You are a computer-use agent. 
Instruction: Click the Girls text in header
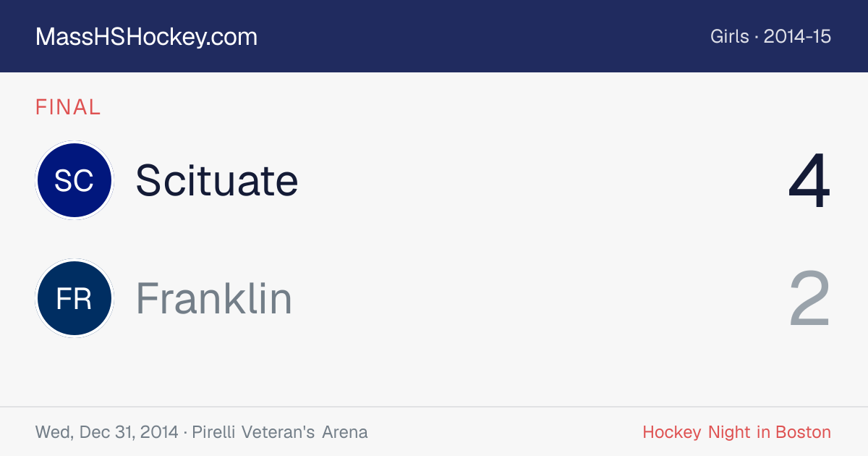pyautogui.click(x=730, y=37)
